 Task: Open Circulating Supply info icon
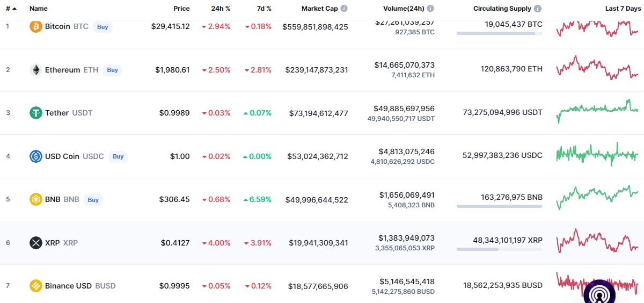(538, 9)
